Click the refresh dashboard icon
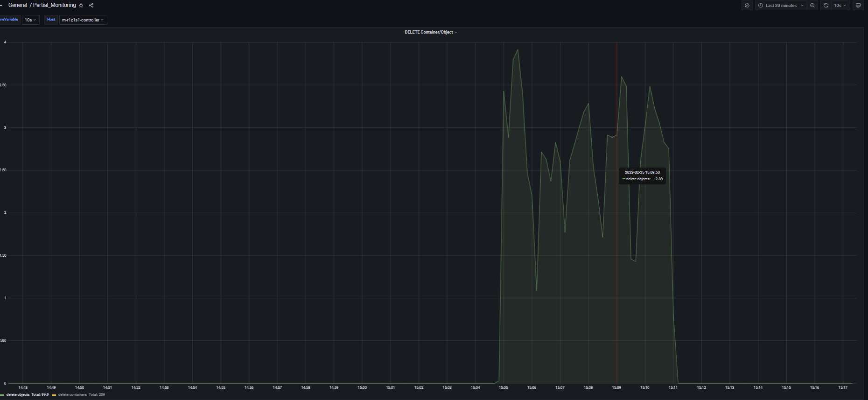The image size is (868, 400). (x=826, y=6)
